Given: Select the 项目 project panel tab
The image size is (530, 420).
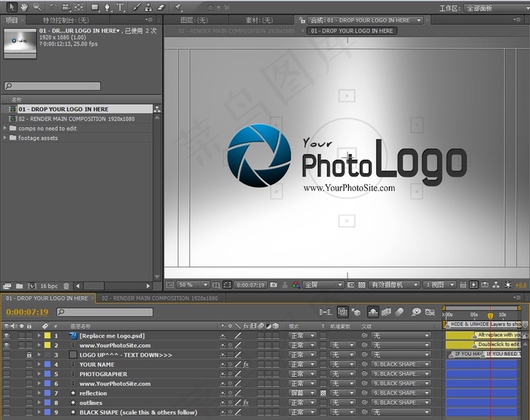Looking at the screenshot, I should [x=12, y=20].
